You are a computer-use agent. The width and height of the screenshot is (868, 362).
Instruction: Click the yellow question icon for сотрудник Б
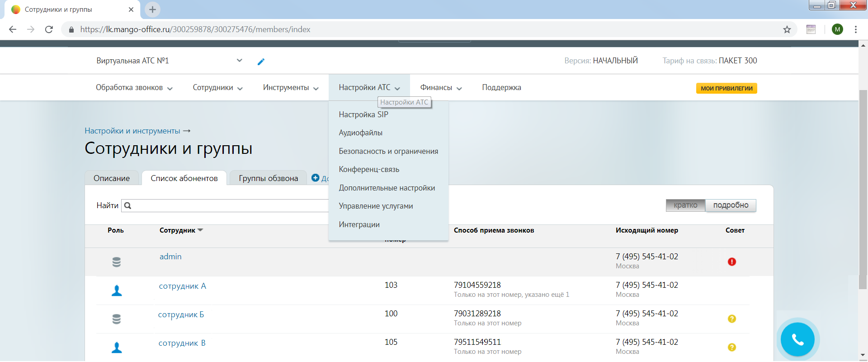pyautogui.click(x=732, y=319)
